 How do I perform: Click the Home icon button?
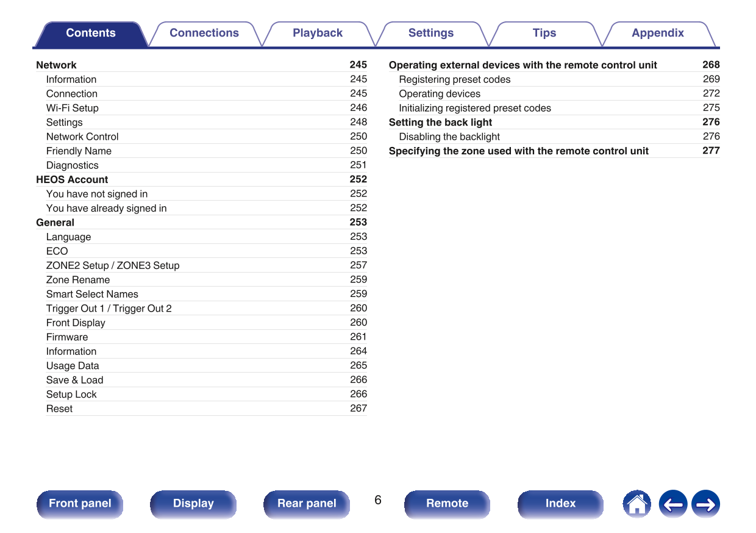637,504
